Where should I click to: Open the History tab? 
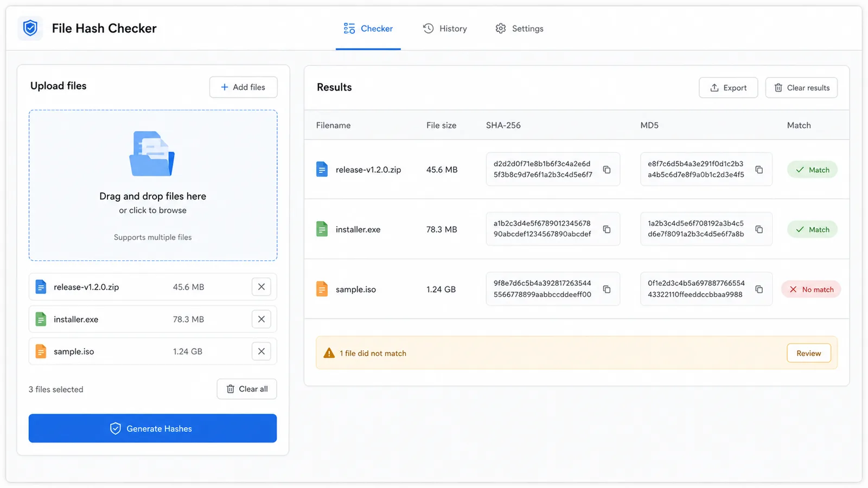[x=445, y=29]
